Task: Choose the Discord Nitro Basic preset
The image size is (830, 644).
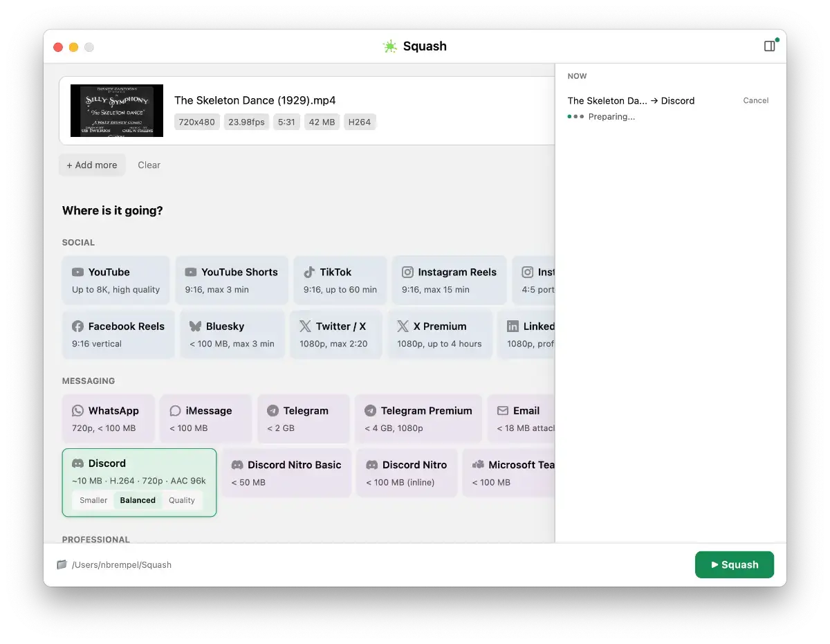Action: (x=286, y=472)
